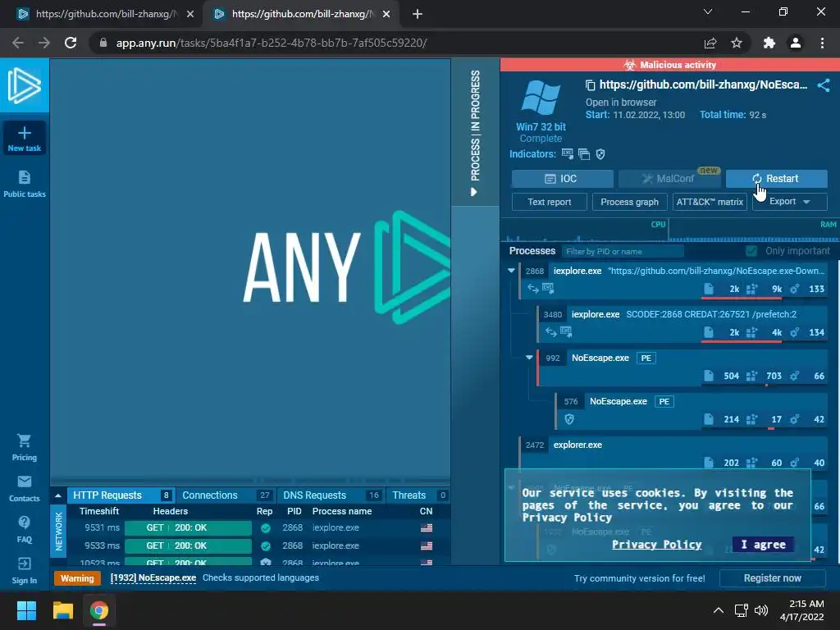Bookmark this page with star icon
This screenshot has height=630, width=840.
point(737,43)
